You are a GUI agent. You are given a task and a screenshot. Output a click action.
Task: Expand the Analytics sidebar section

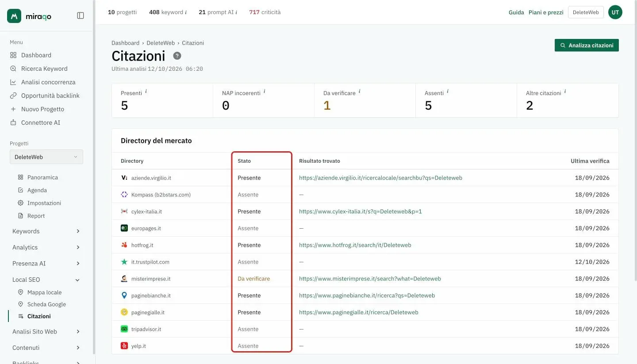(46, 247)
